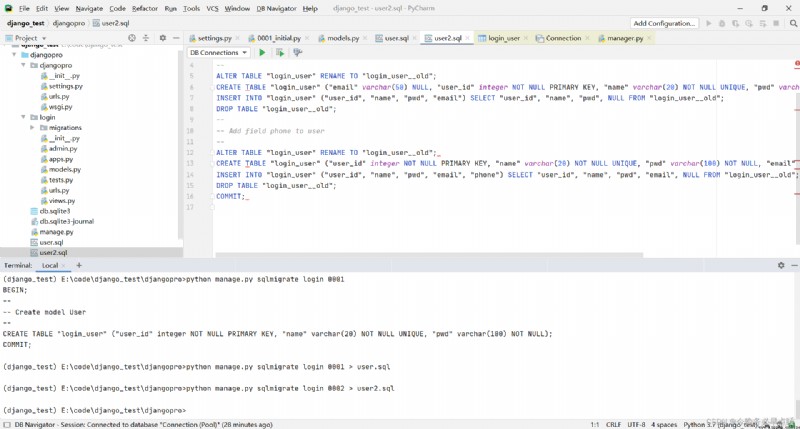Click the tool window toggle icon in status bar corner
800x429 pixels.
tap(7, 424)
